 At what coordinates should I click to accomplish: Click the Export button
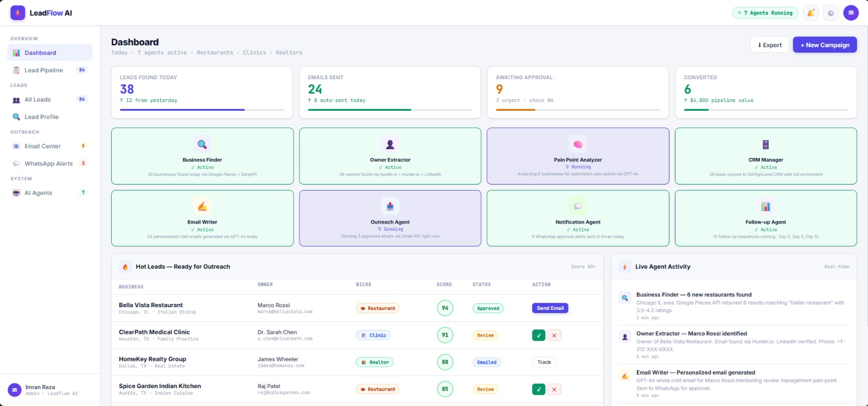[769, 45]
